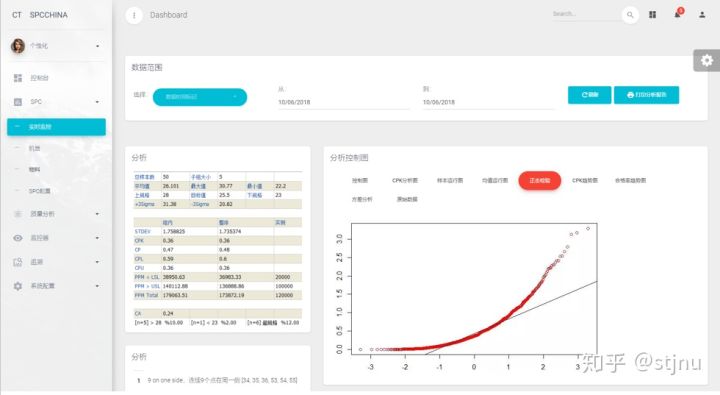Select the SPC配置 submenu item

39,191
